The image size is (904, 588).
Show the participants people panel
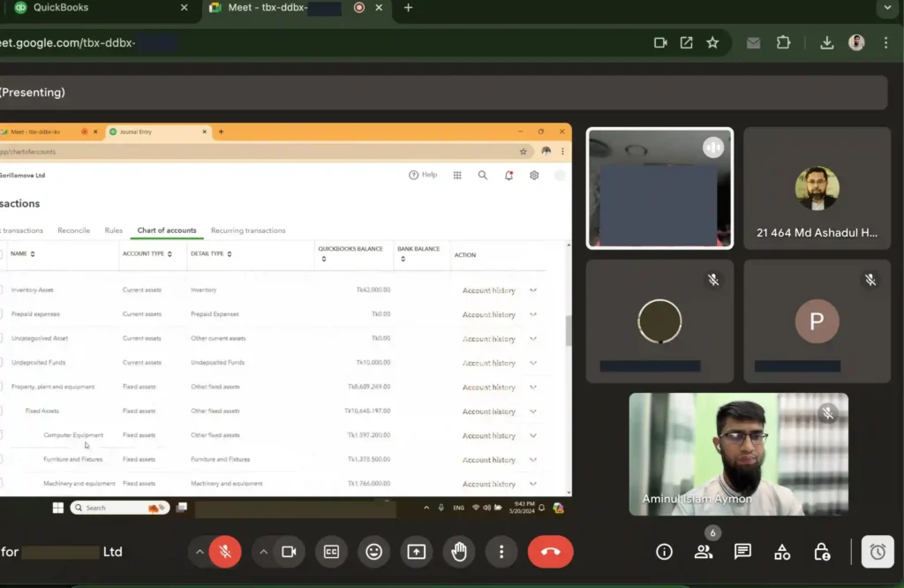point(704,552)
